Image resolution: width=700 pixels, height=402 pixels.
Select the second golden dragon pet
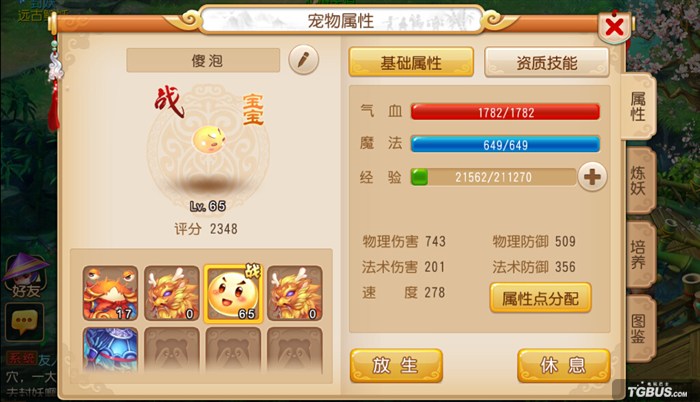pyautogui.click(x=295, y=293)
